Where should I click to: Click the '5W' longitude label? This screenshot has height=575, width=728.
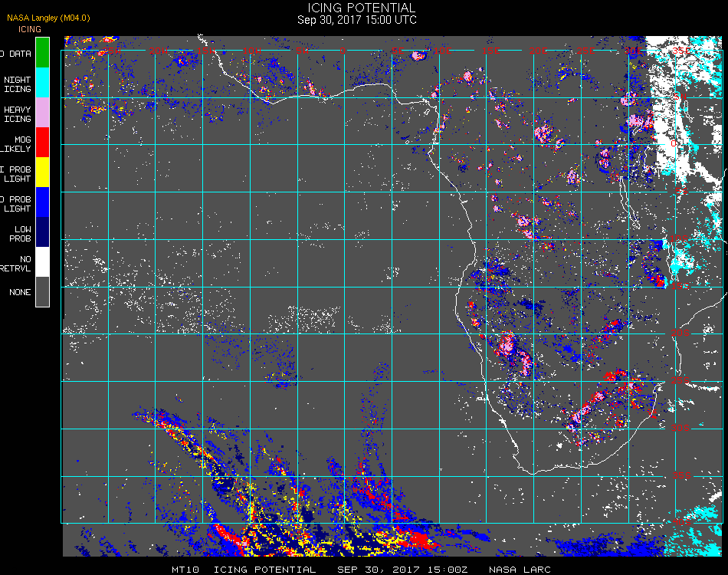302,51
